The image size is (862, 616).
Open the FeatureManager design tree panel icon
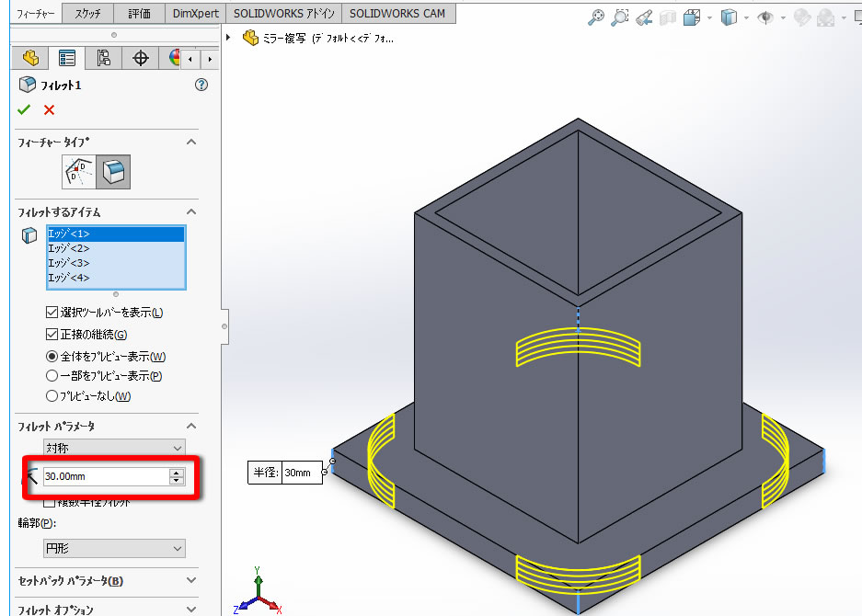pyautogui.click(x=30, y=58)
